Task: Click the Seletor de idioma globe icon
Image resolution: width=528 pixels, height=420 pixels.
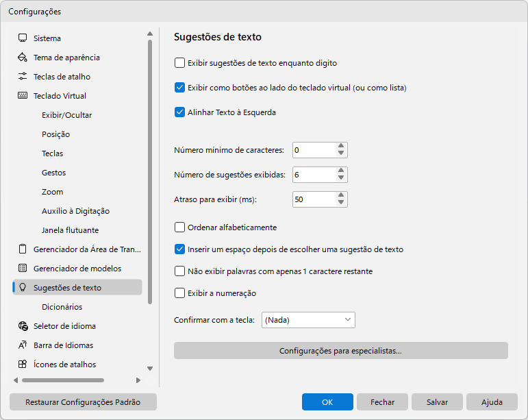Action: 23,326
